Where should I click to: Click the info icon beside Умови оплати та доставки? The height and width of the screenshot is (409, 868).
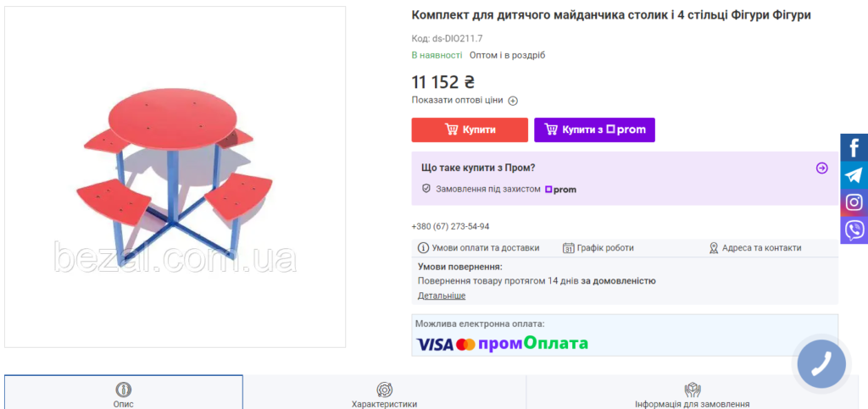point(423,248)
